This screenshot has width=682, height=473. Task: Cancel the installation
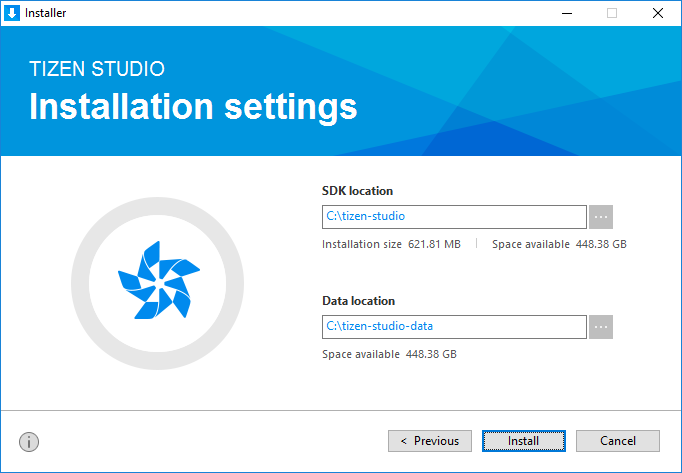click(618, 441)
